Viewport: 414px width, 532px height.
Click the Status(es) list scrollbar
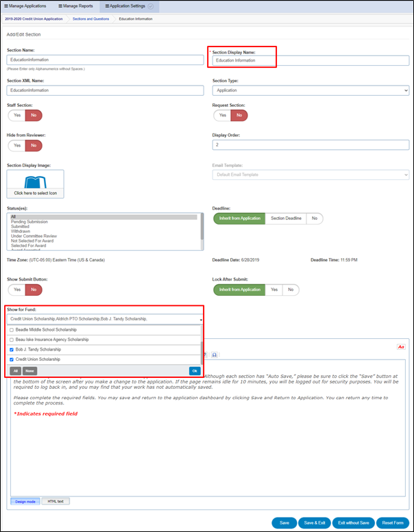[x=202, y=226]
